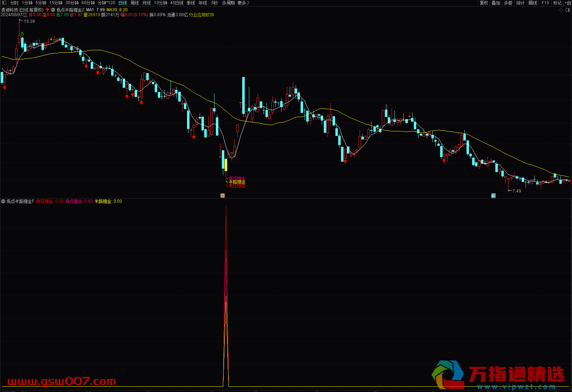Open the 统计 statistics tool
The image size is (572, 392).
coord(520,3)
